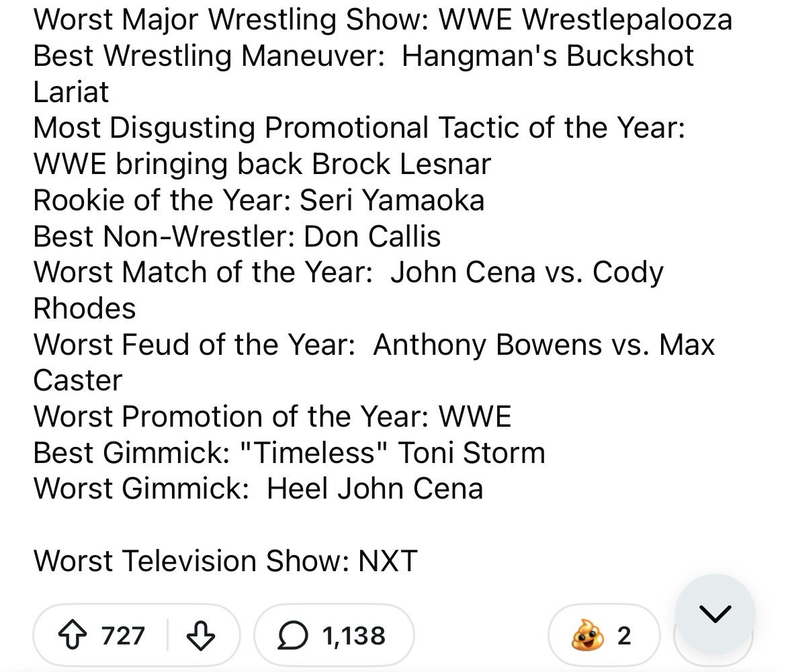This screenshot has height=672, width=786.
Task: Click "Rookie of the Year: Seri Yamaoka"
Action: coord(259,200)
